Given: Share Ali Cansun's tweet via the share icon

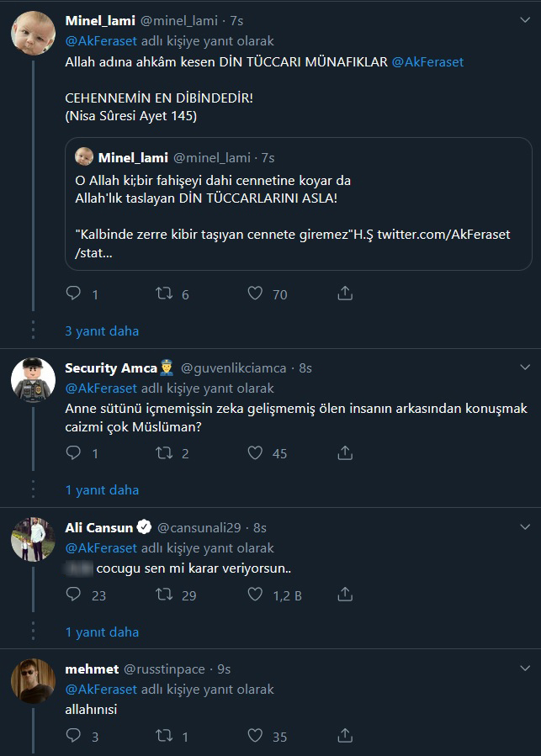Looking at the screenshot, I should coord(345,595).
